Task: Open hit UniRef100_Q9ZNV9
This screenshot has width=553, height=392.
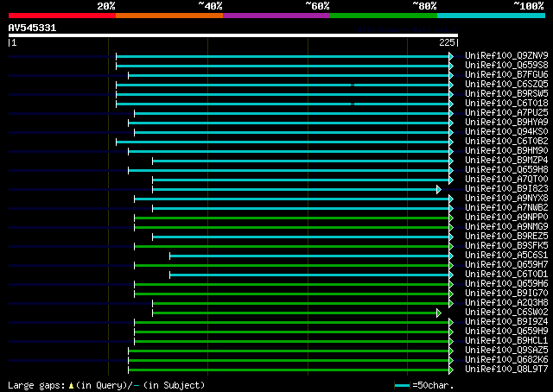Action: pyautogui.click(x=506, y=56)
